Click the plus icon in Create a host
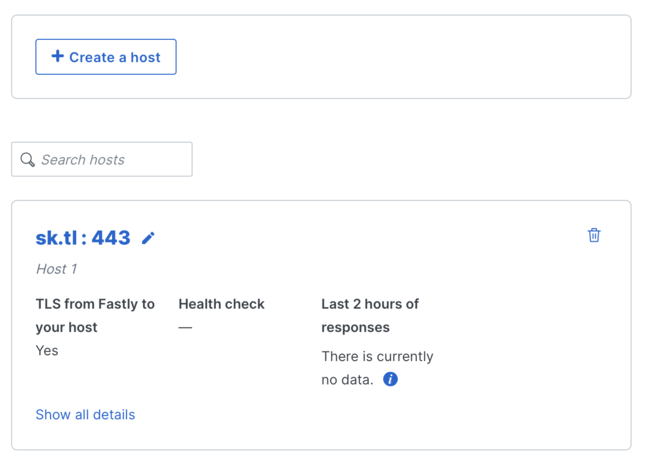Viewport: 650px width, 463px height. [58, 57]
